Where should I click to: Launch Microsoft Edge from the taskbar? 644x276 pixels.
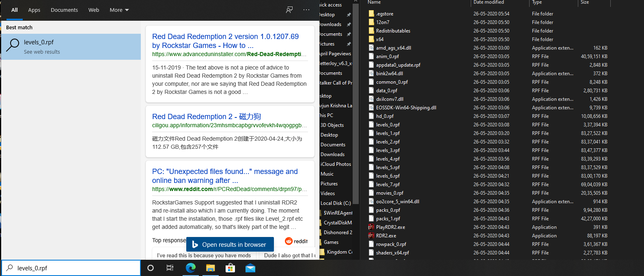click(x=190, y=268)
